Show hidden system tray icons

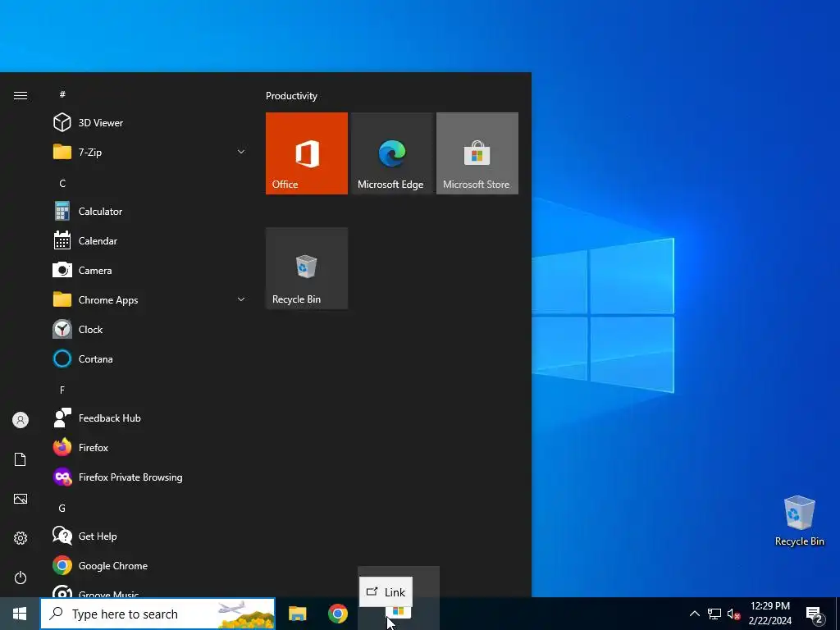694,614
